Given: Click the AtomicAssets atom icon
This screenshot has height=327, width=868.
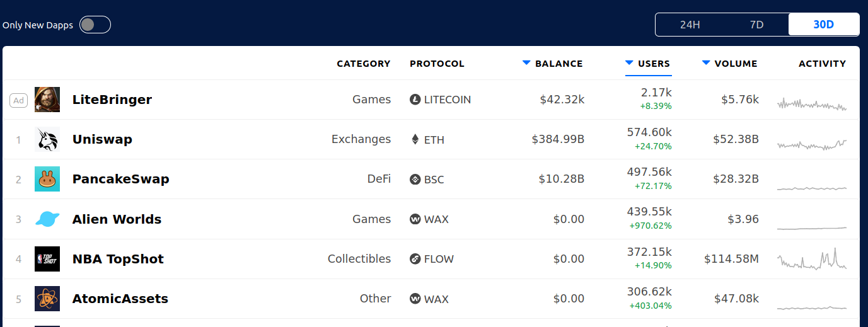Looking at the screenshot, I should 47,299.
